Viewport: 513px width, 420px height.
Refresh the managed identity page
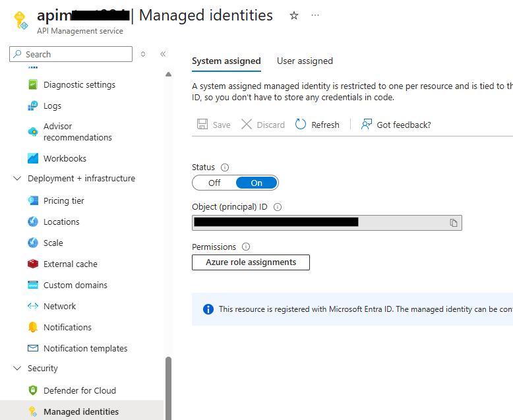point(317,125)
